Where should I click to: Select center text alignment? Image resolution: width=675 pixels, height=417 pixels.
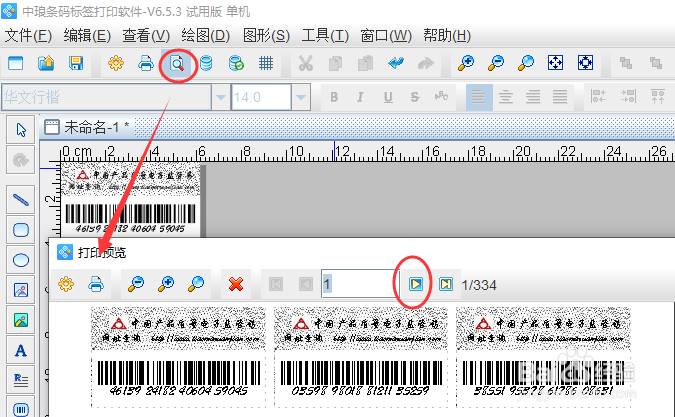point(506,97)
